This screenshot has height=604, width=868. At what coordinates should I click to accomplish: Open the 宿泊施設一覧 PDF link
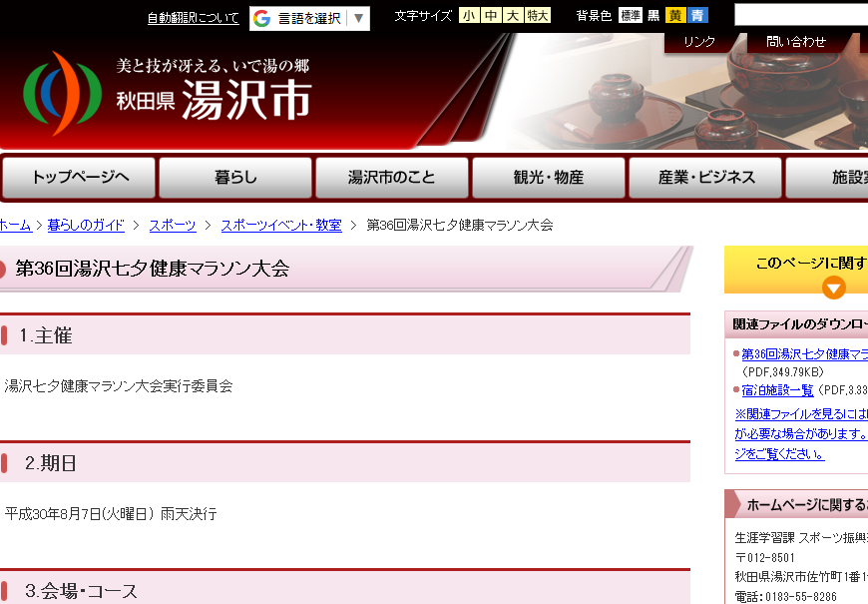(777, 390)
